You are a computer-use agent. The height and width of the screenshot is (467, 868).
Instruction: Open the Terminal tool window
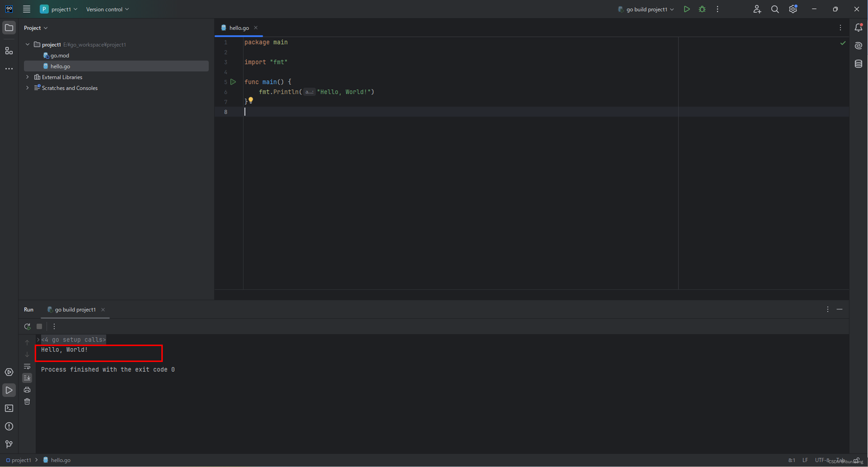[9, 408]
